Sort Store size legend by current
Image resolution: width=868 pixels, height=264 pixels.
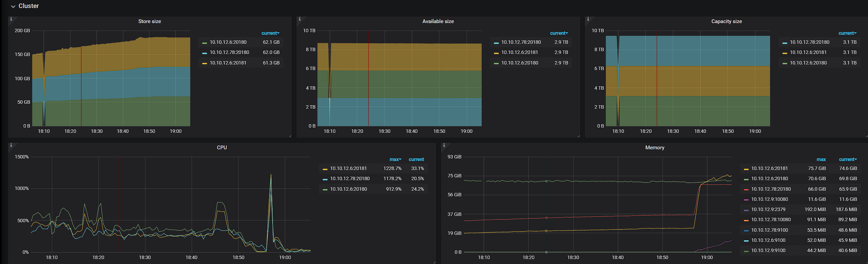pos(271,33)
